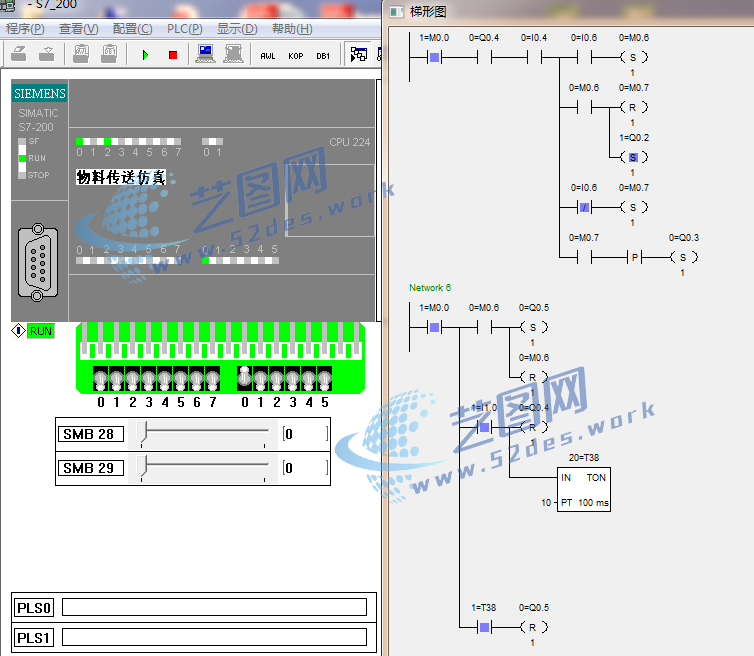Toggle input switch 1 in the second switch group

coord(261,379)
